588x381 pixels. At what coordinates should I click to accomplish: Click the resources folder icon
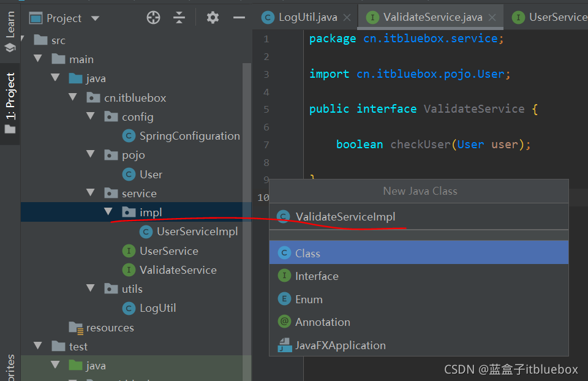coord(76,328)
